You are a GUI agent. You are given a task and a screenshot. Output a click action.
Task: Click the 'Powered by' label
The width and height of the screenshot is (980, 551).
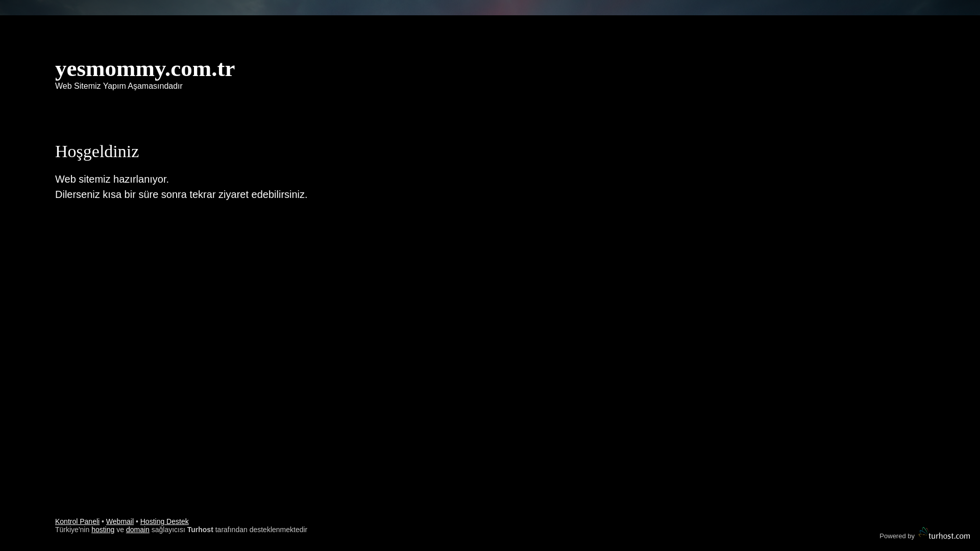[897, 536]
